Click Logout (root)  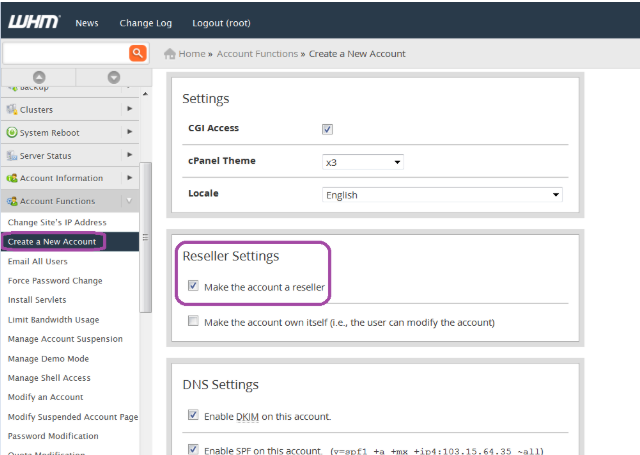(x=221, y=23)
